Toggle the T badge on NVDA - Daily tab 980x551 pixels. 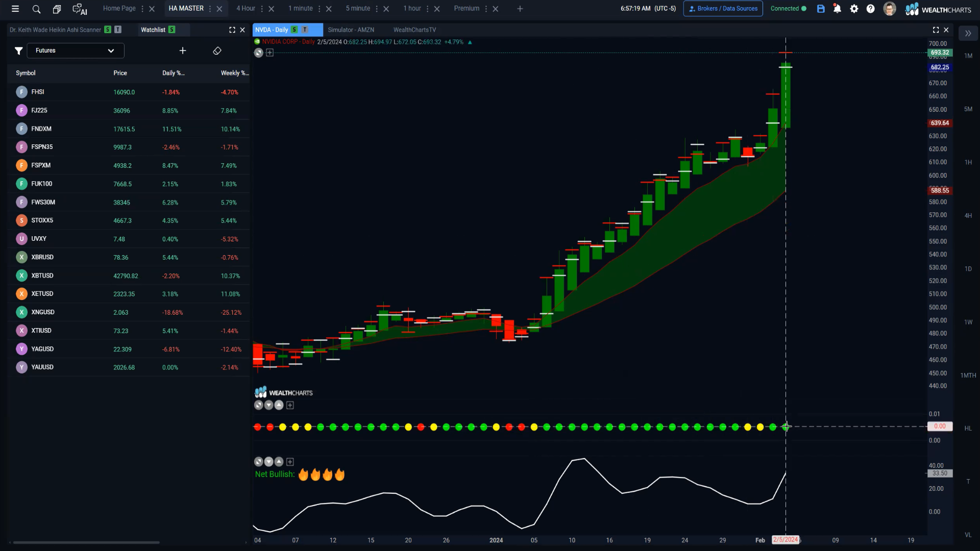pos(305,30)
